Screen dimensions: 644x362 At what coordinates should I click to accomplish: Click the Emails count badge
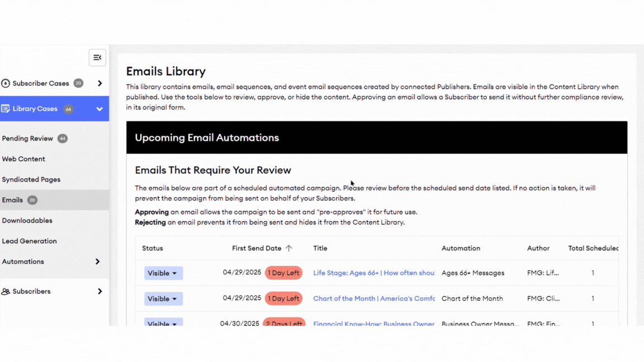[32, 200]
